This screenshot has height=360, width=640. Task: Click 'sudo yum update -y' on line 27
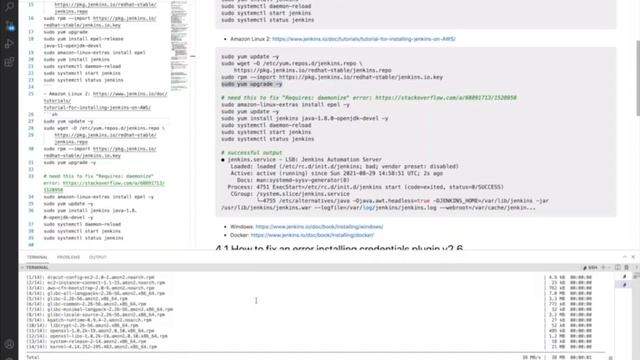pos(68,121)
